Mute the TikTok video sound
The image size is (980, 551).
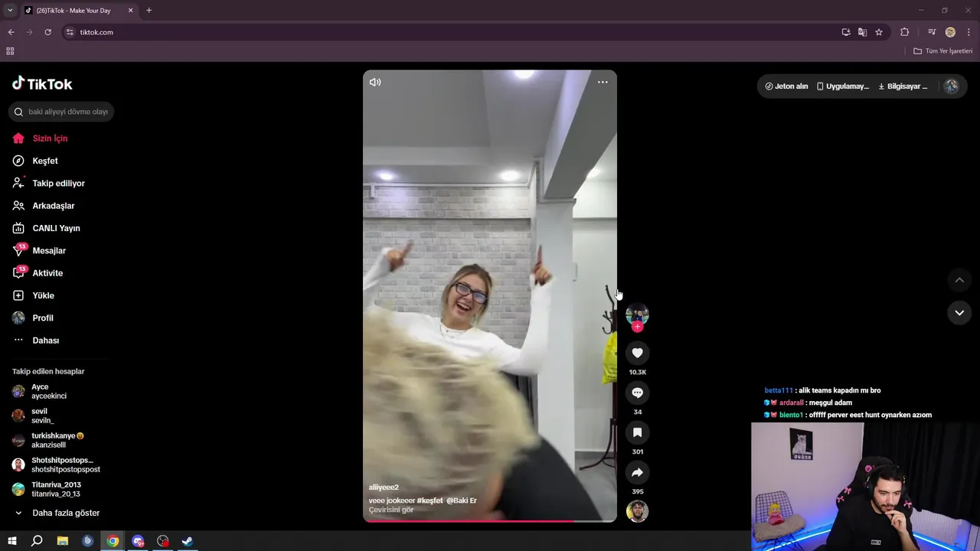point(375,82)
